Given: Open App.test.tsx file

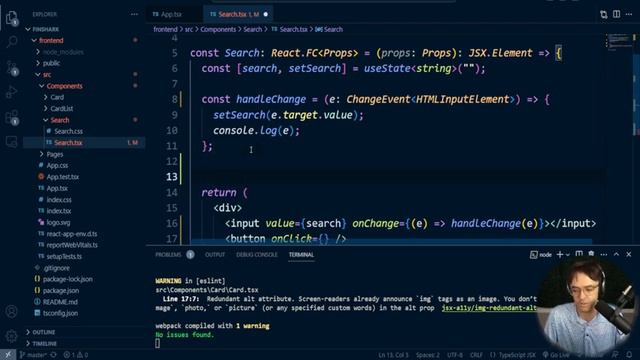Looking at the screenshot, I should pyautogui.click(x=62, y=177).
